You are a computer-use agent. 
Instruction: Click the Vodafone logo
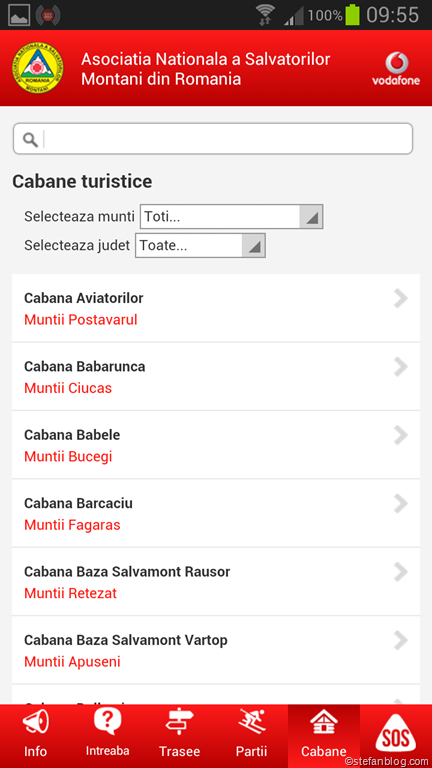pos(396,68)
